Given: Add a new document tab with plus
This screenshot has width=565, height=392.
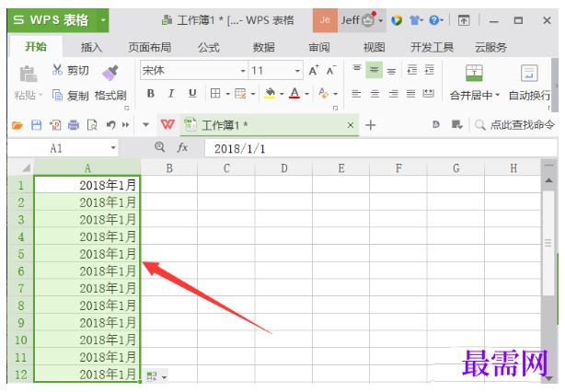Looking at the screenshot, I should pos(371,125).
